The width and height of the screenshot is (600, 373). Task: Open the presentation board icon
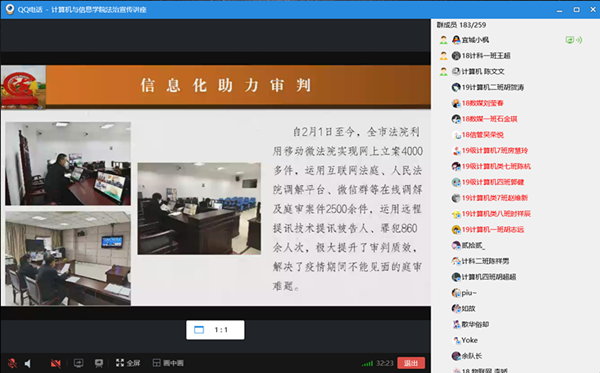click(x=99, y=363)
